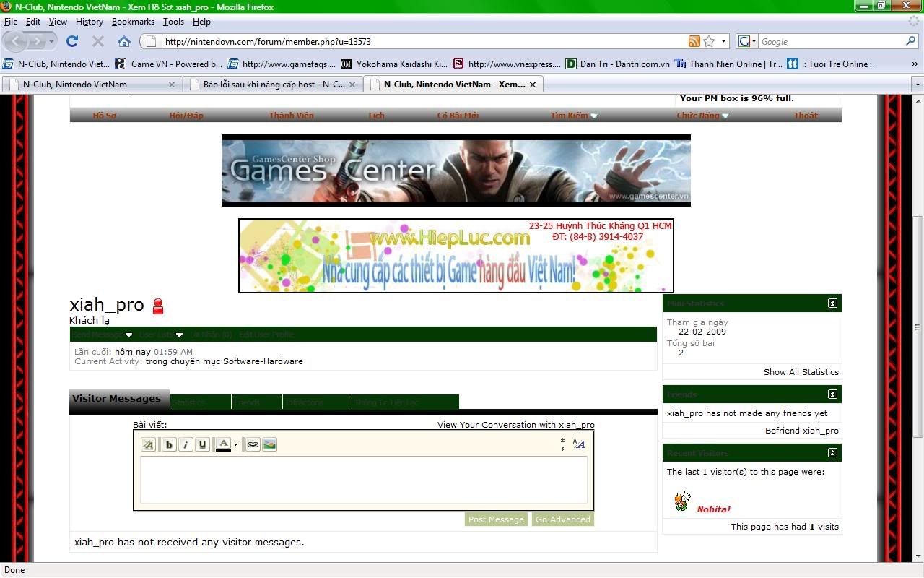Open the Thanh Nien Online bookmark
This screenshot has height=578, width=924.
(x=728, y=64)
